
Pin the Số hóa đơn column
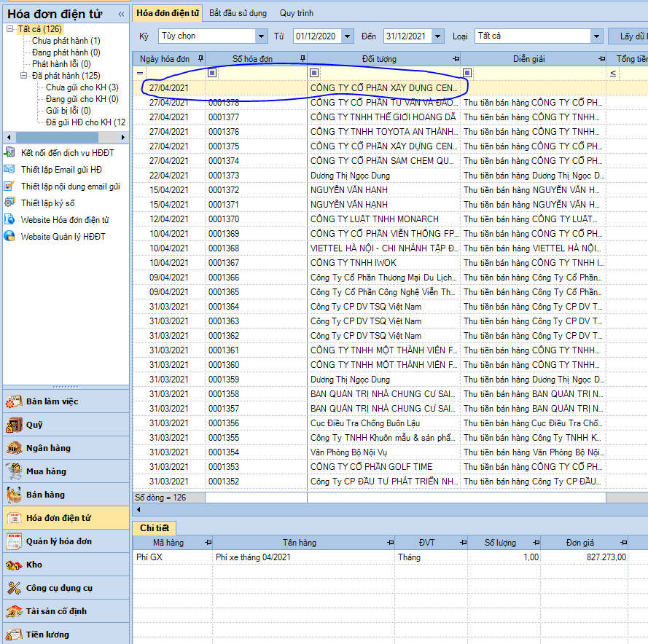coord(302,59)
